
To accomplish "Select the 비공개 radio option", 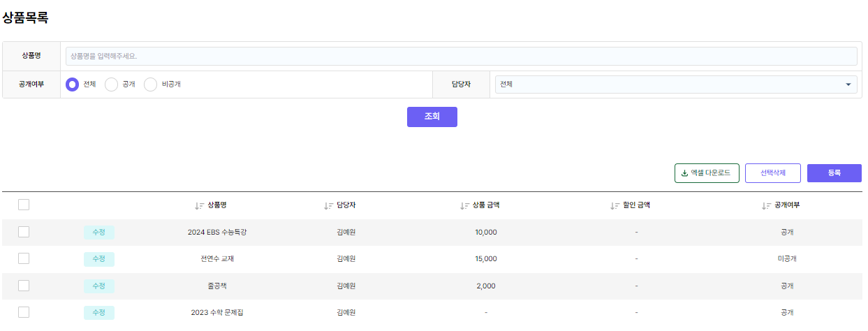I will pyautogui.click(x=150, y=84).
